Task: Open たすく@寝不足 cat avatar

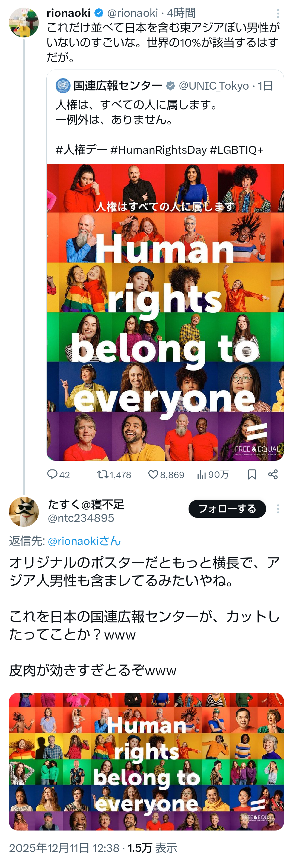Action: point(24,512)
